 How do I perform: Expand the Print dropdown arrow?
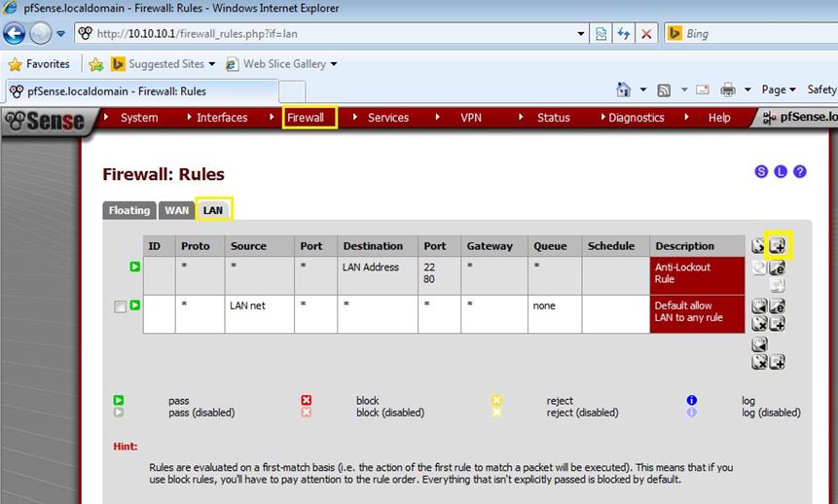(747, 90)
